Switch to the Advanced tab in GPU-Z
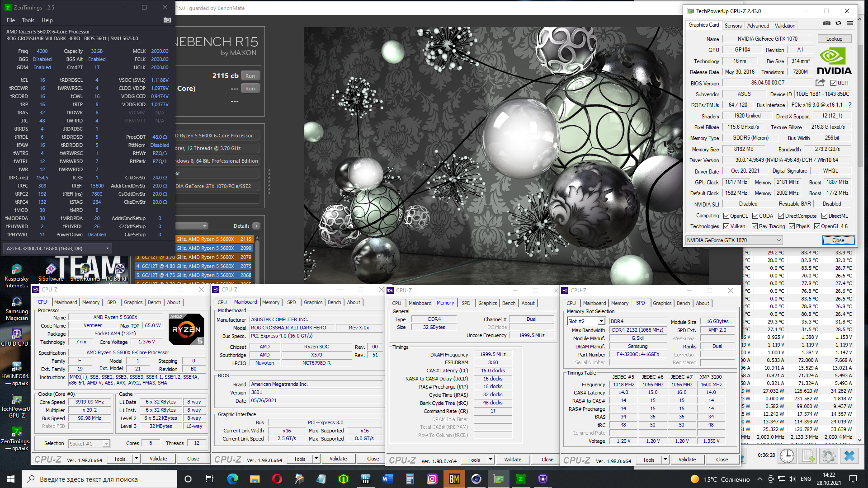This screenshot has height=488, width=868. tap(758, 26)
